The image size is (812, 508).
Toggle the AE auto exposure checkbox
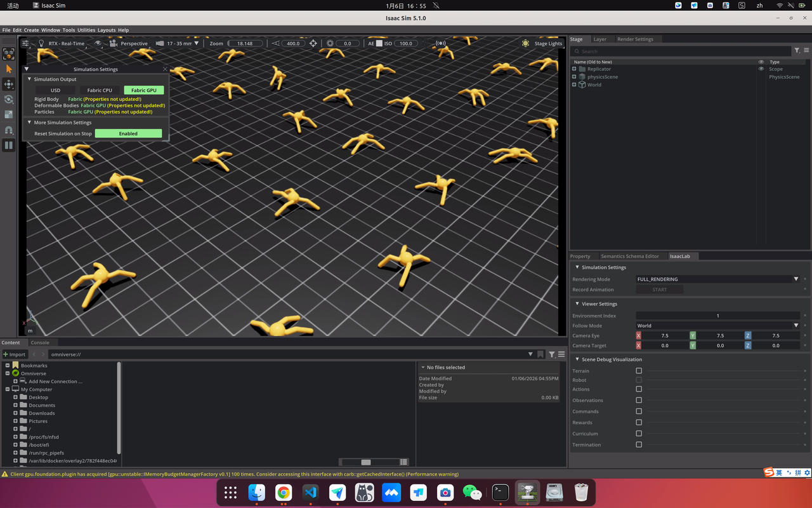pos(379,43)
